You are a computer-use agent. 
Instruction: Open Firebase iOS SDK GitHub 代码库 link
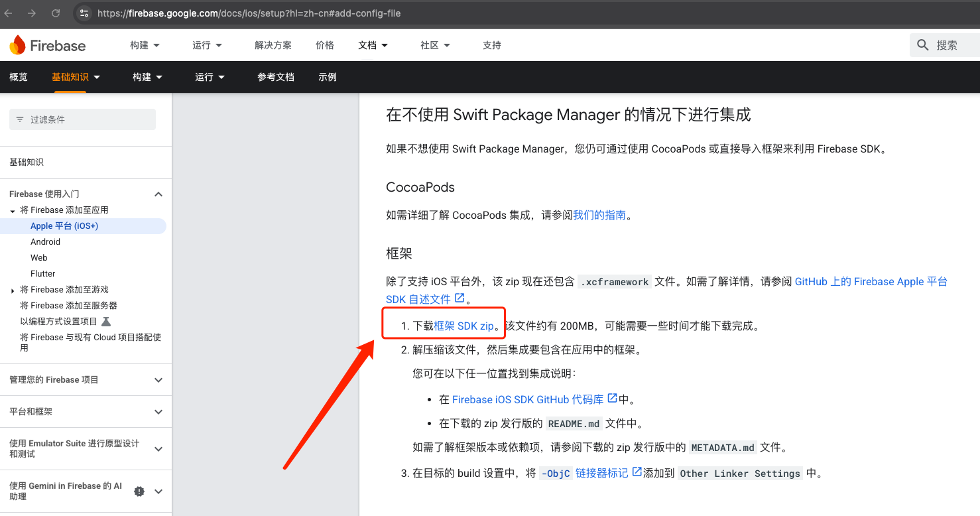click(x=528, y=399)
